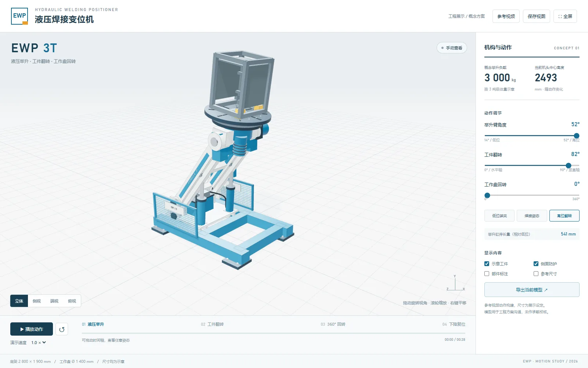Click the 2493 head height value
The height and width of the screenshot is (368, 588).
[546, 78]
